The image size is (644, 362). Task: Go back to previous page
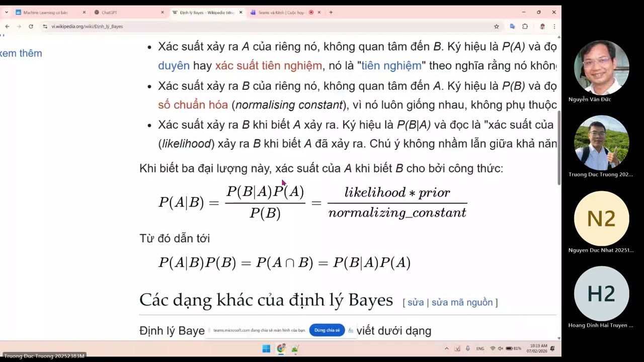tap(7, 26)
